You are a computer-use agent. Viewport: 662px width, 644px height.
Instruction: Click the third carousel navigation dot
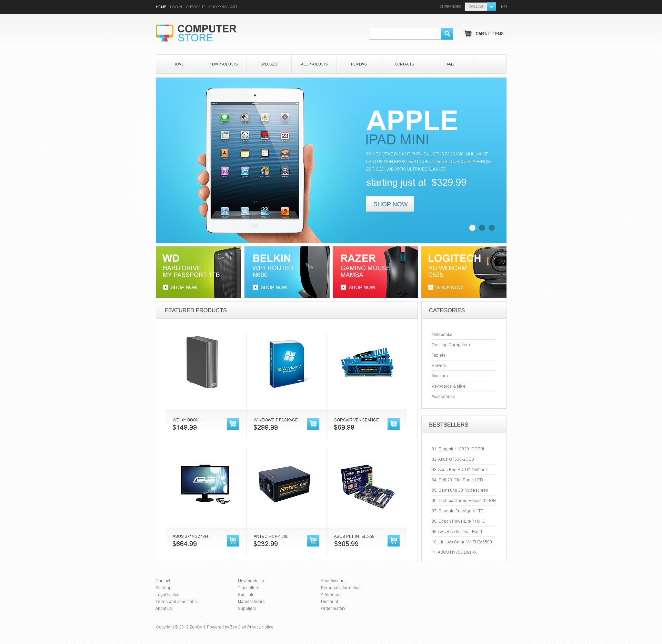click(x=492, y=228)
